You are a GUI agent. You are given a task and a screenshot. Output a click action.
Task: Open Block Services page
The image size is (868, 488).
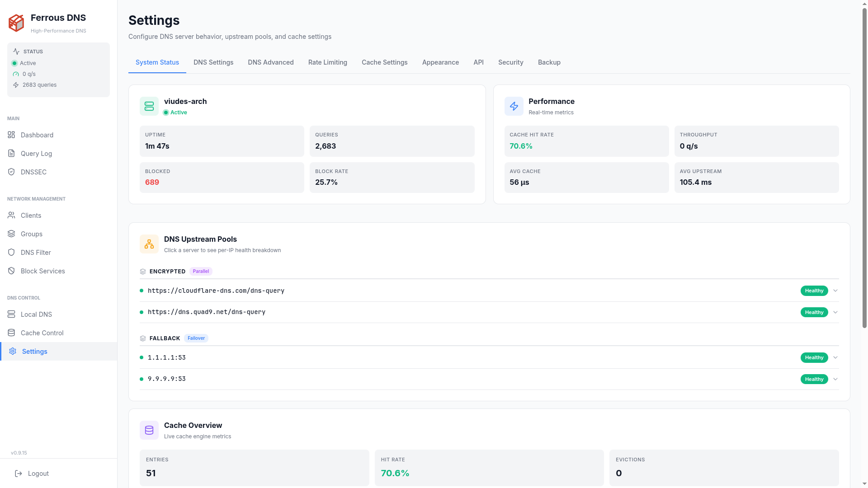pos(58,271)
